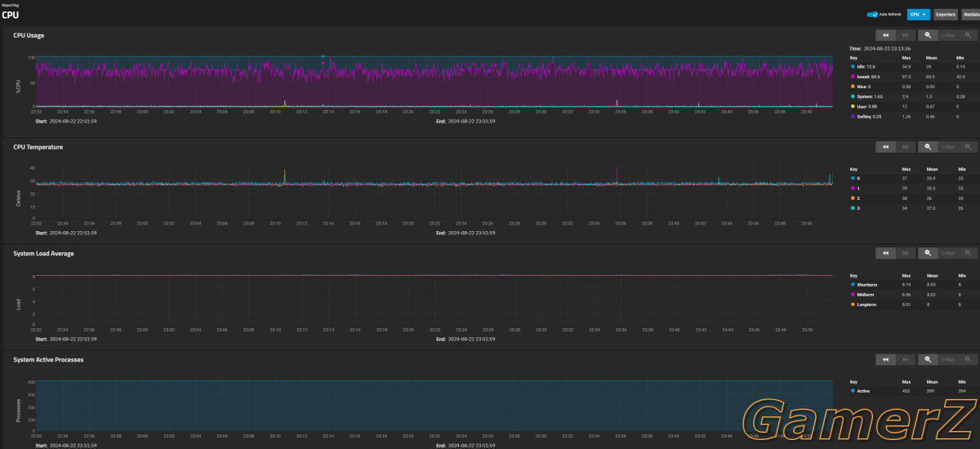
Task: Select core 2 in CPU Temperature legend
Action: [855, 198]
